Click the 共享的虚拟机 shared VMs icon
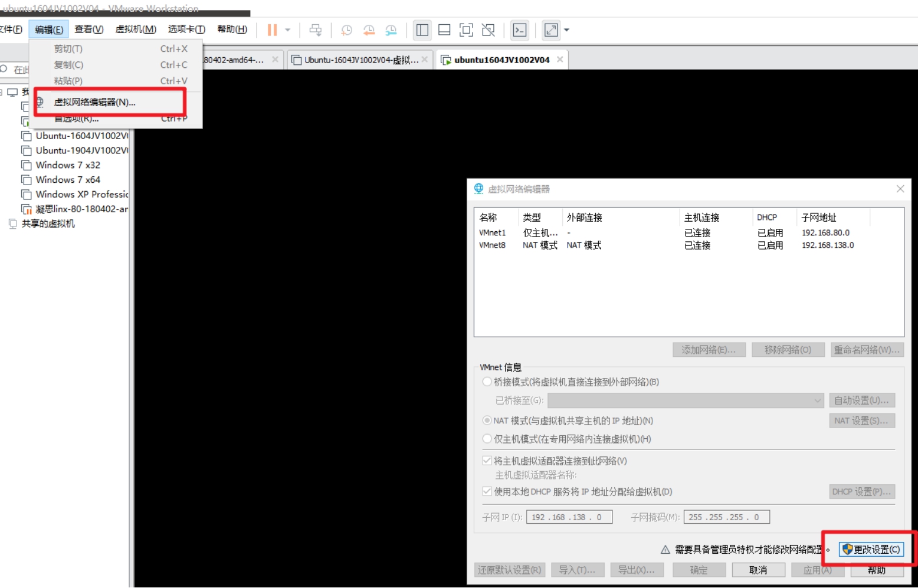Image resolution: width=918 pixels, height=588 pixels. pos(13,224)
